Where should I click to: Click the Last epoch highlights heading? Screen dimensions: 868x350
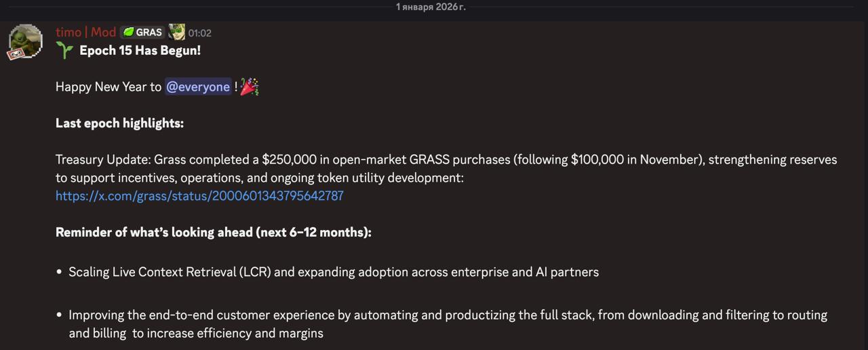119,123
